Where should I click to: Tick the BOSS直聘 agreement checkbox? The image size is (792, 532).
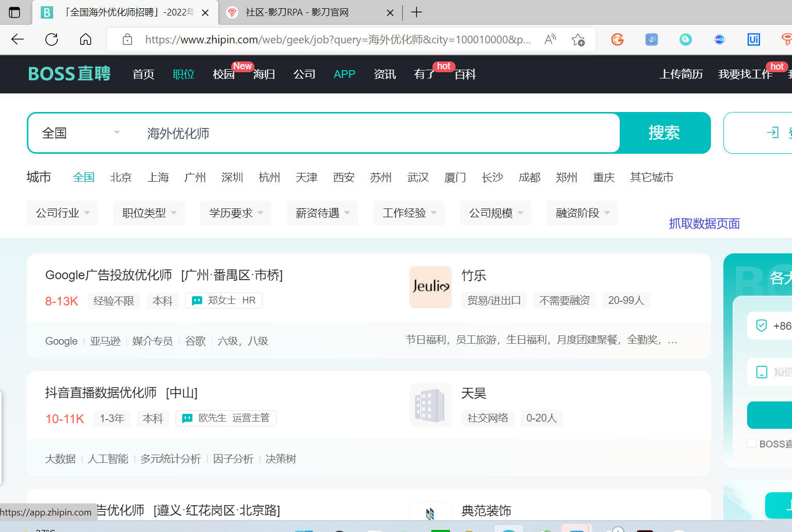pyautogui.click(x=752, y=444)
